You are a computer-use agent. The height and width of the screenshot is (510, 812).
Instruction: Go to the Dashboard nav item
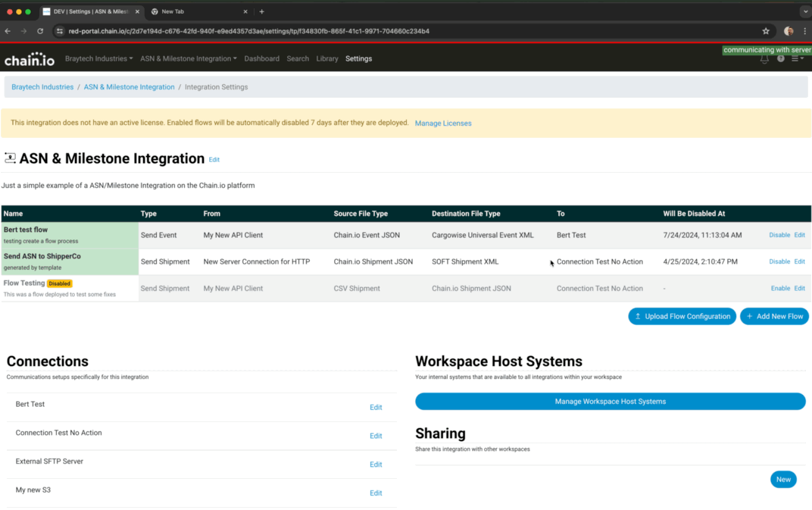click(261, 58)
